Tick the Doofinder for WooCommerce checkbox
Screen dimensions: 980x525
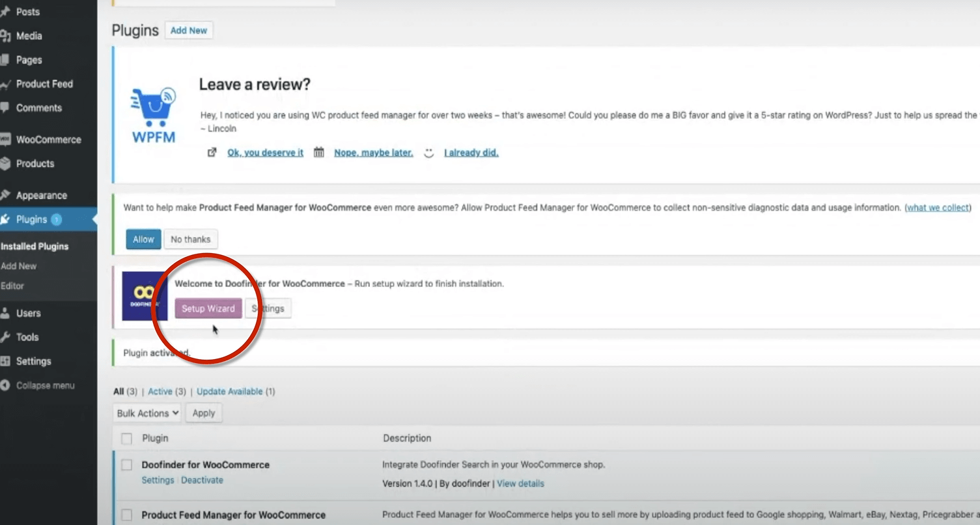pos(126,465)
